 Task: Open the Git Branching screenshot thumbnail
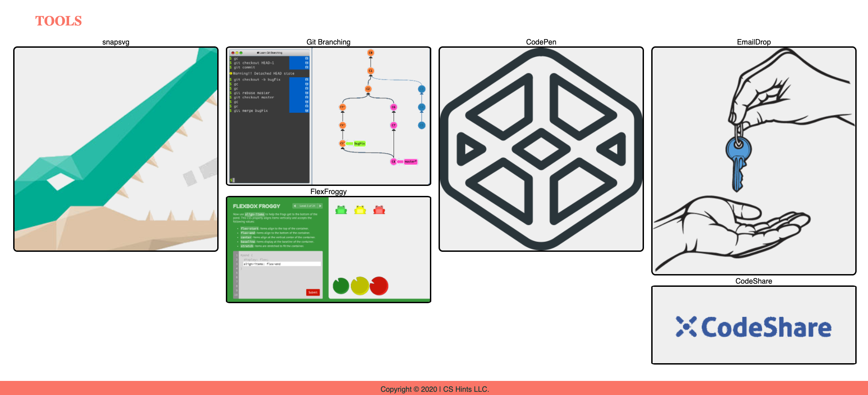coord(329,116)
